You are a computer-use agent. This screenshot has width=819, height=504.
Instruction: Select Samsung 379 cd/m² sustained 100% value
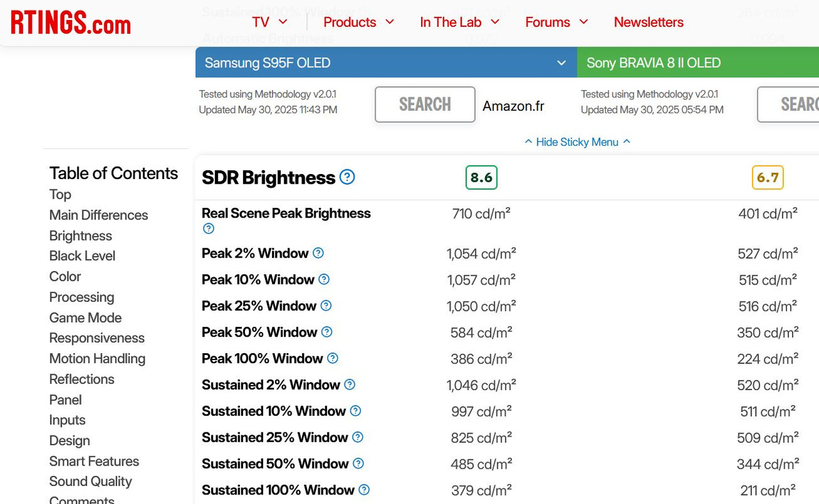[481, 491]
